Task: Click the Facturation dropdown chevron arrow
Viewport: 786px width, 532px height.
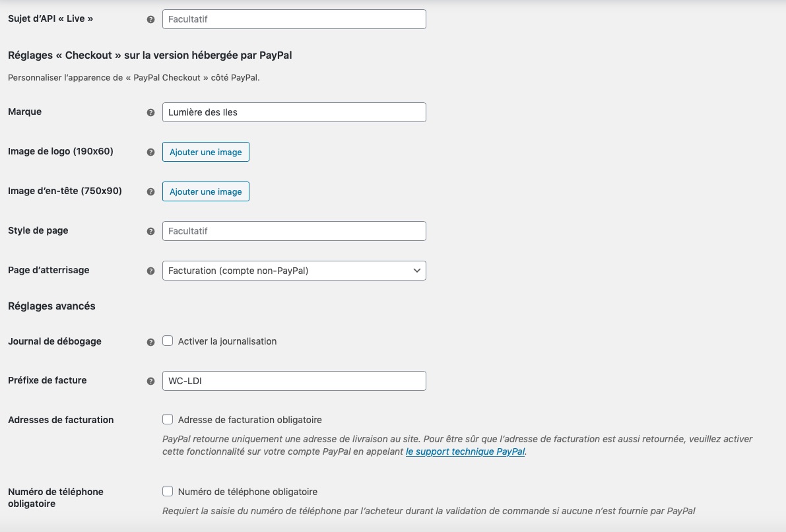Action: point(416,271)
